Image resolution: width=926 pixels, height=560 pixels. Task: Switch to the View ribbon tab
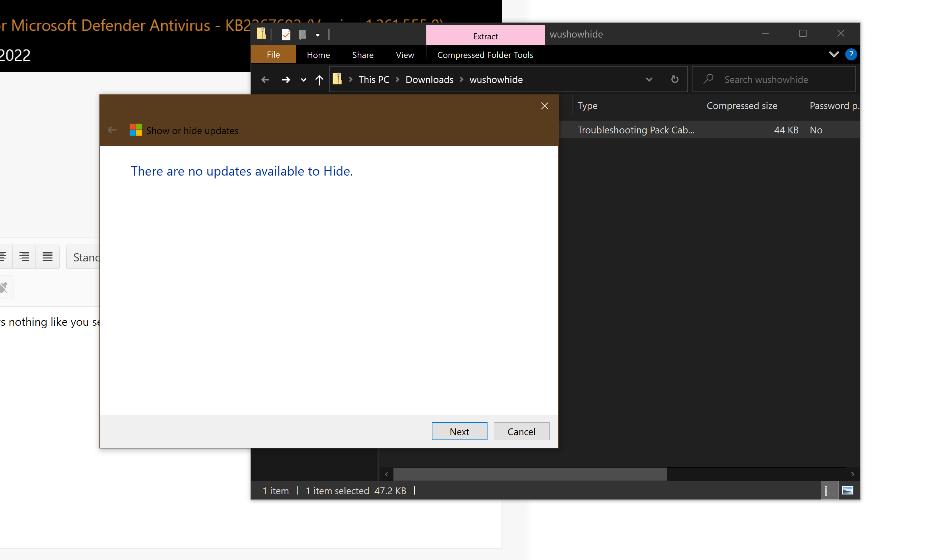pos(405,55)
